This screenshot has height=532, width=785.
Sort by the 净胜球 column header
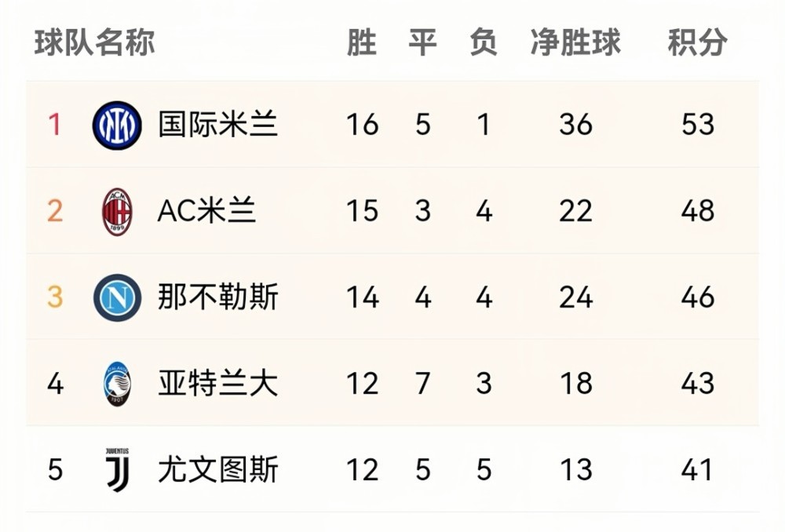575,42
